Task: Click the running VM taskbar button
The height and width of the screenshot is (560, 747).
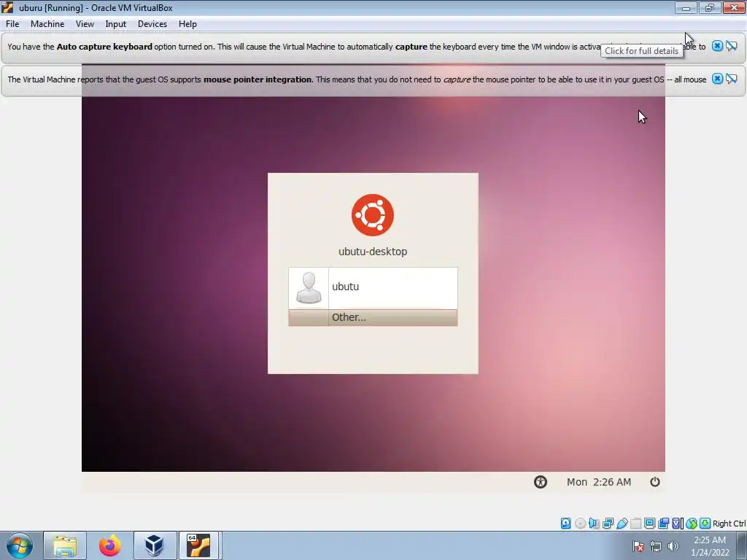Action: pos(198,545)
